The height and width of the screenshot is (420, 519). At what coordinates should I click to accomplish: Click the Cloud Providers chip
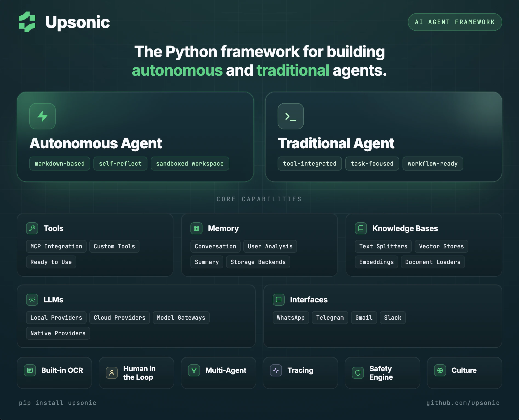click(119, 318)
